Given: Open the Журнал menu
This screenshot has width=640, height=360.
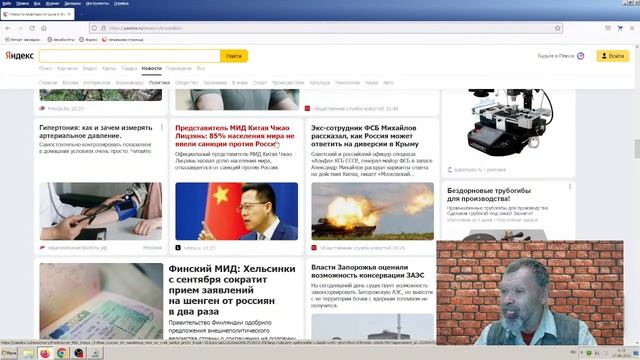Looking at the screenshot, I should tap(52, 3).
